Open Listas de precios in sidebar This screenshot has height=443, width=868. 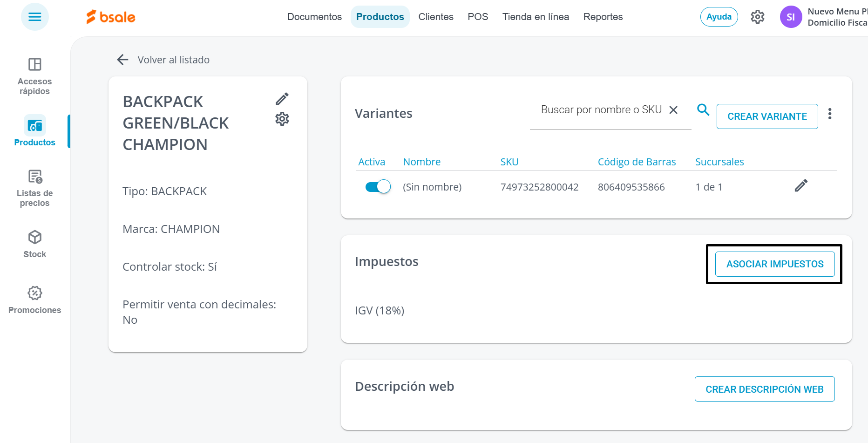(x=35, y=188)
